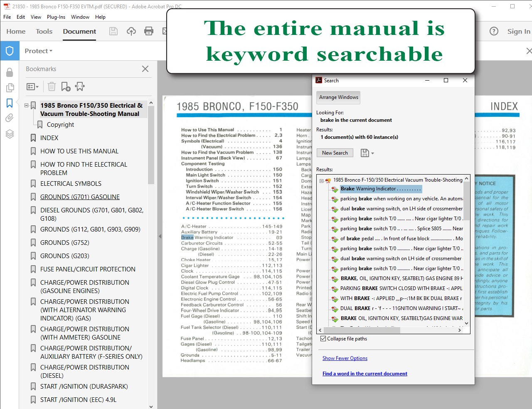
Task: Click the find current bookmark icon
Action: (80, 86)
